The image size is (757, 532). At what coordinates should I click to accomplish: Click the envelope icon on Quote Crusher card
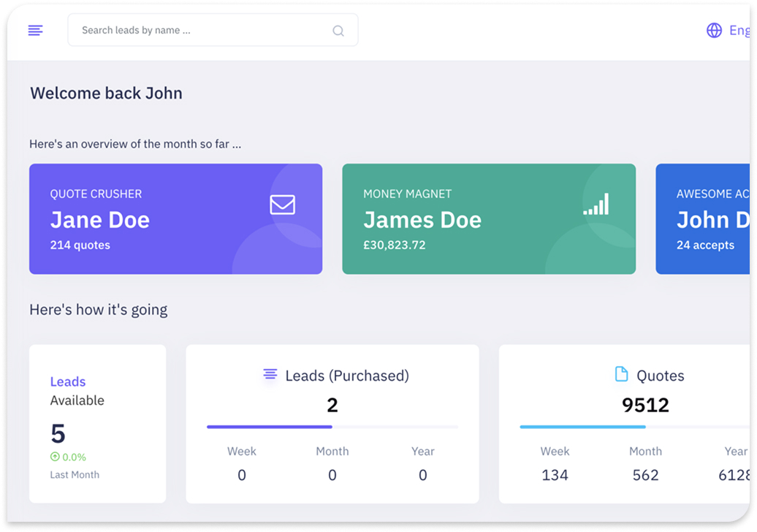(282, 205)
